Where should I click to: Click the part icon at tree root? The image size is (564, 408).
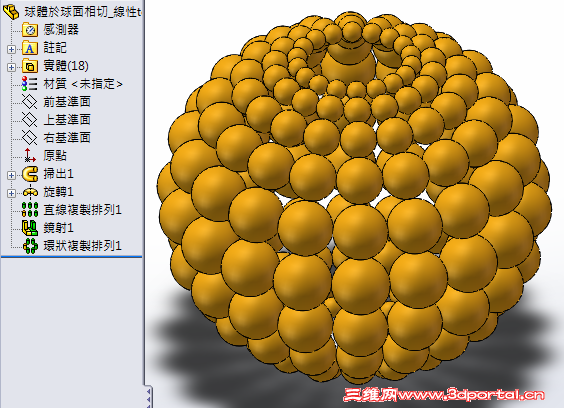(x=11, y=11)
